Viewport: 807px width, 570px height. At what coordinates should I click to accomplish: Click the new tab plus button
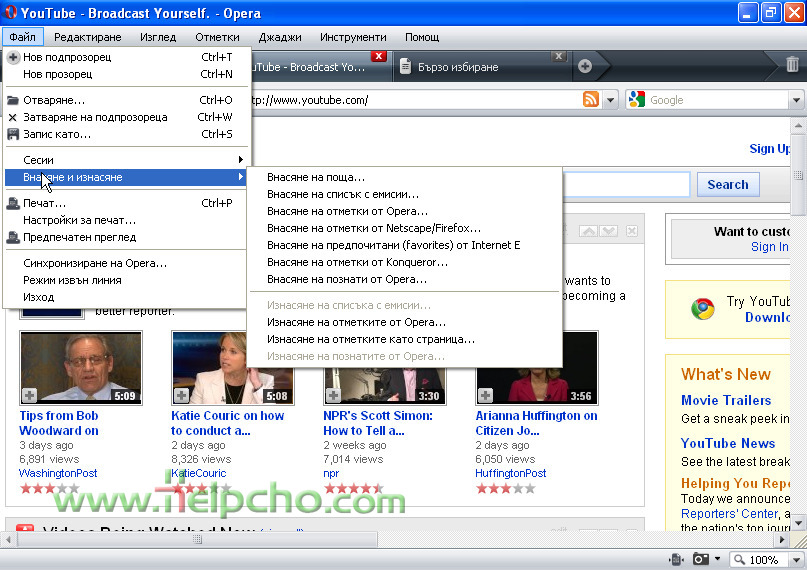point(585,66)
